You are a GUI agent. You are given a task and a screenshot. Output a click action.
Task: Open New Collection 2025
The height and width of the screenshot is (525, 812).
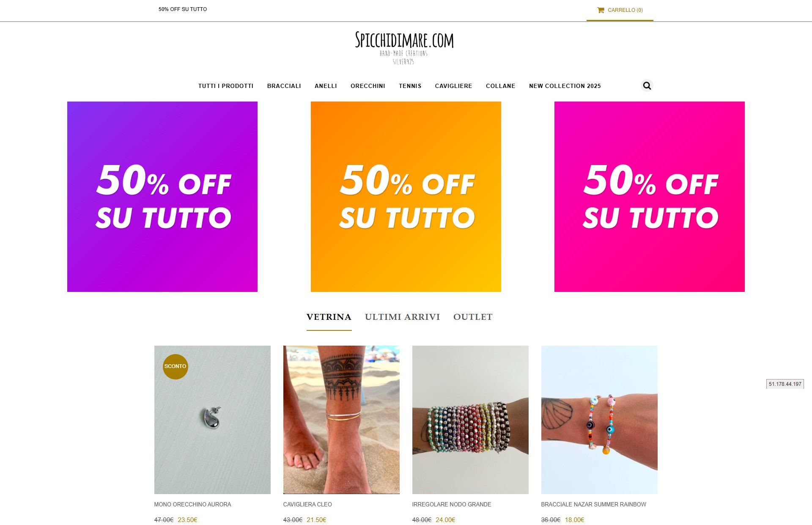(565, 86)
